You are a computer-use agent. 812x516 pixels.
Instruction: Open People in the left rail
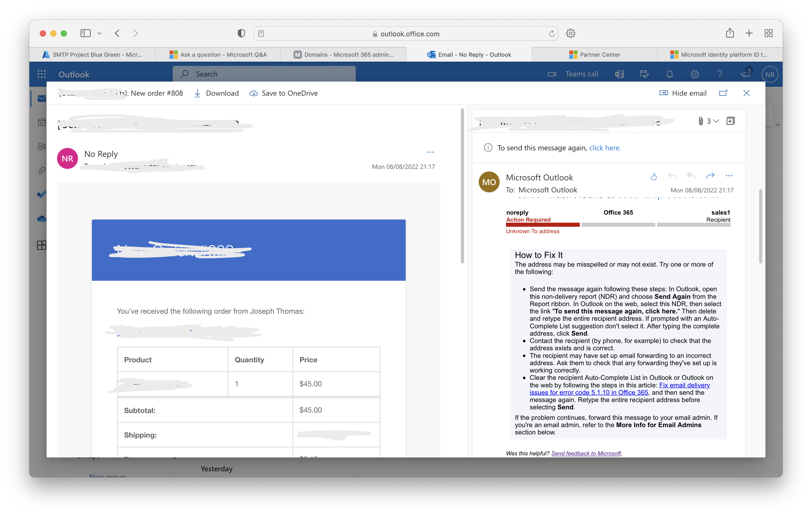click(x=42, y=147)
